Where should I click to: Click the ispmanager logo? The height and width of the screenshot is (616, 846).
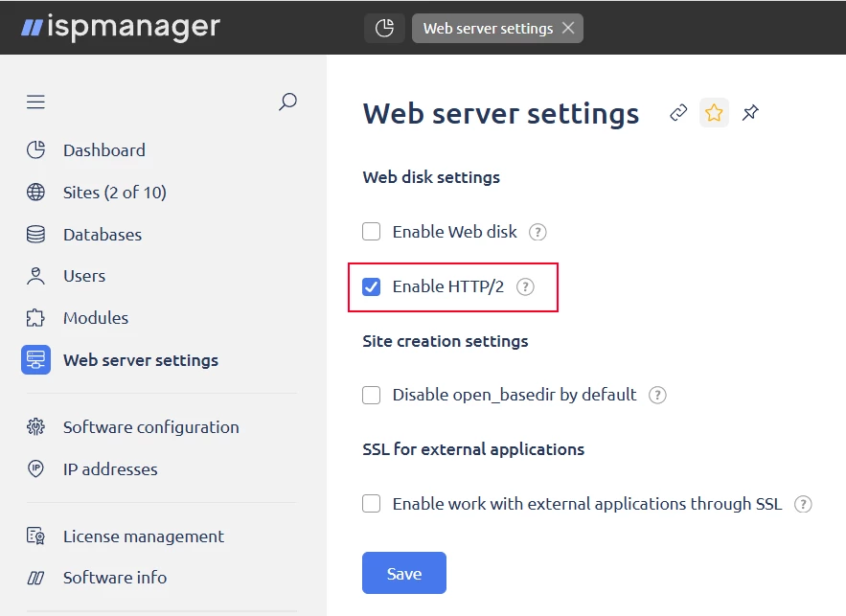(121, 27)
